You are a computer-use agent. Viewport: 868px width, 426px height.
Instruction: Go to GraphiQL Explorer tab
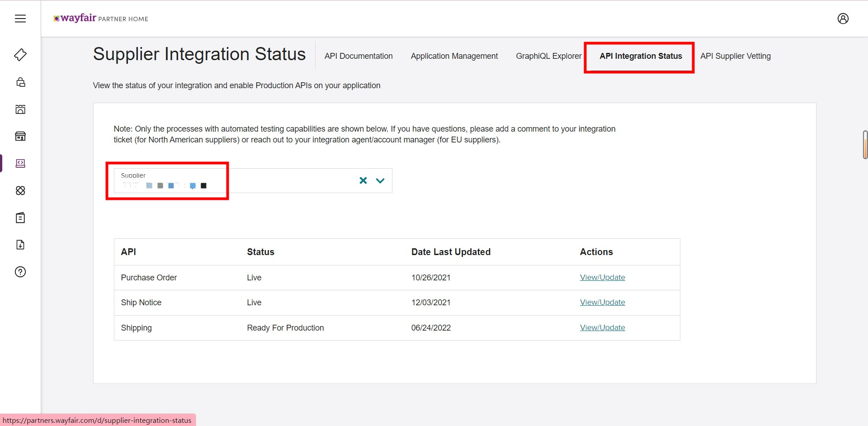(x=548, y=56)
